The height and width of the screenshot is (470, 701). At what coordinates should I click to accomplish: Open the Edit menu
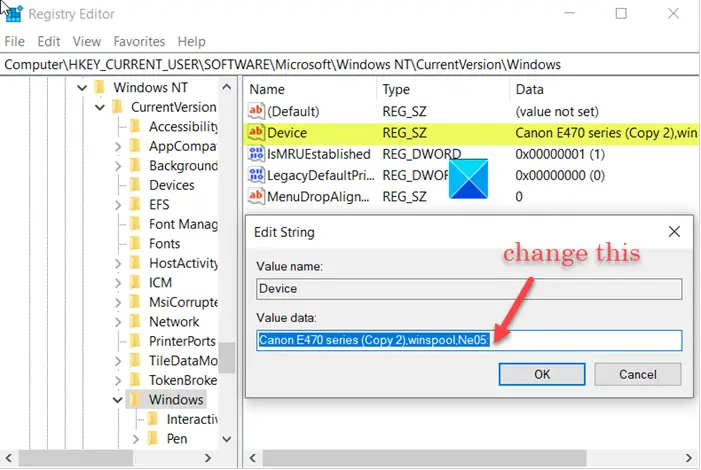click(x=49, y=42)
